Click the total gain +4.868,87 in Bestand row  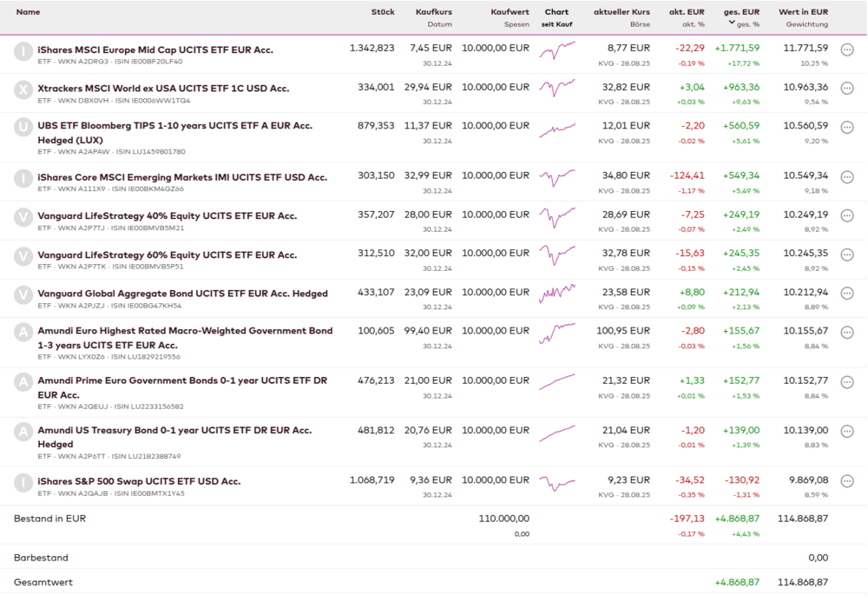[x=737, y=519]
